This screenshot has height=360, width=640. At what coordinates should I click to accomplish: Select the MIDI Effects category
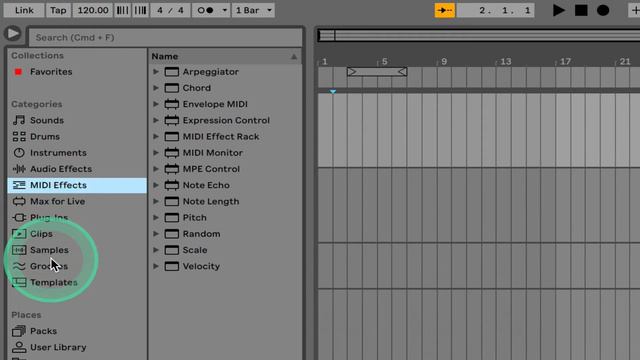click(77, 185)
